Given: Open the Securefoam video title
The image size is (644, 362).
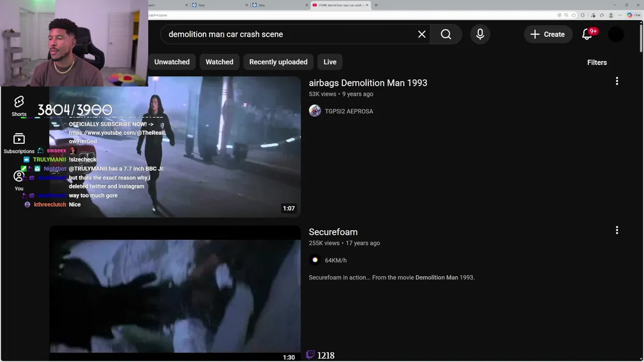Looking at the screenshot, I should click(333, 232).
